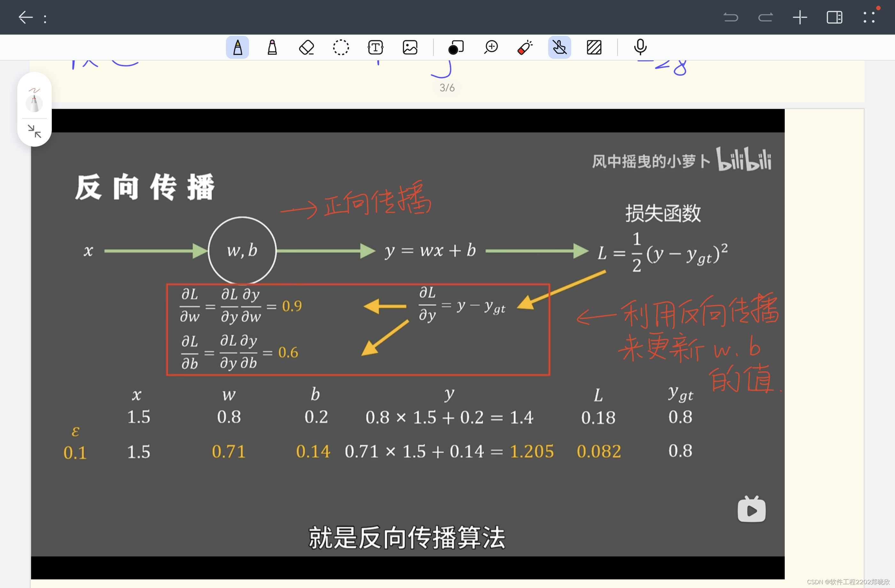
Task: Insert a text box
Action: pyautogui.click(x=375, y=48)
